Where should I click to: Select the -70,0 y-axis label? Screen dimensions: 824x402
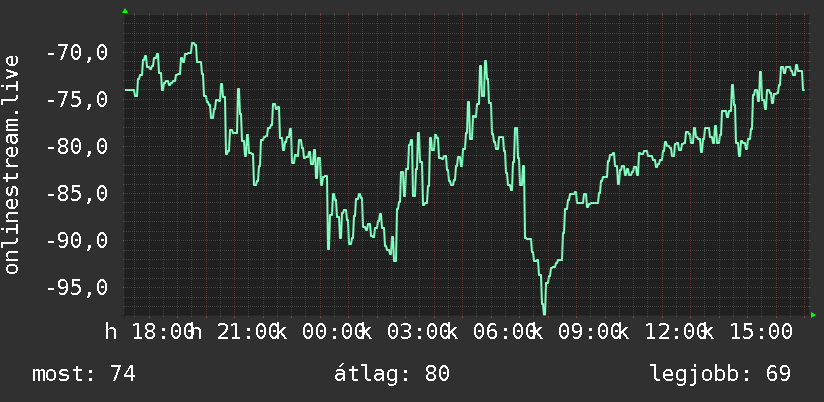click(77, 53)
